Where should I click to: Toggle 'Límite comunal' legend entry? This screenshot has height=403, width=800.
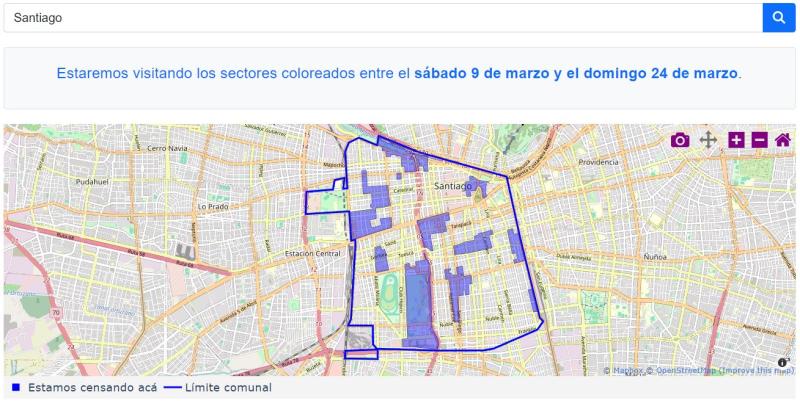point(218,388)
